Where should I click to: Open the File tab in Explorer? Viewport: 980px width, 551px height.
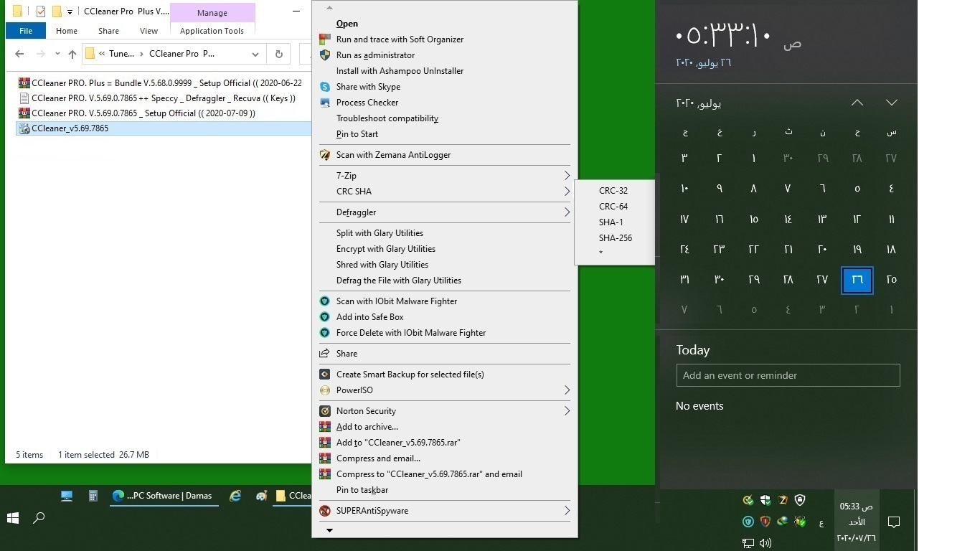[26, 31]
